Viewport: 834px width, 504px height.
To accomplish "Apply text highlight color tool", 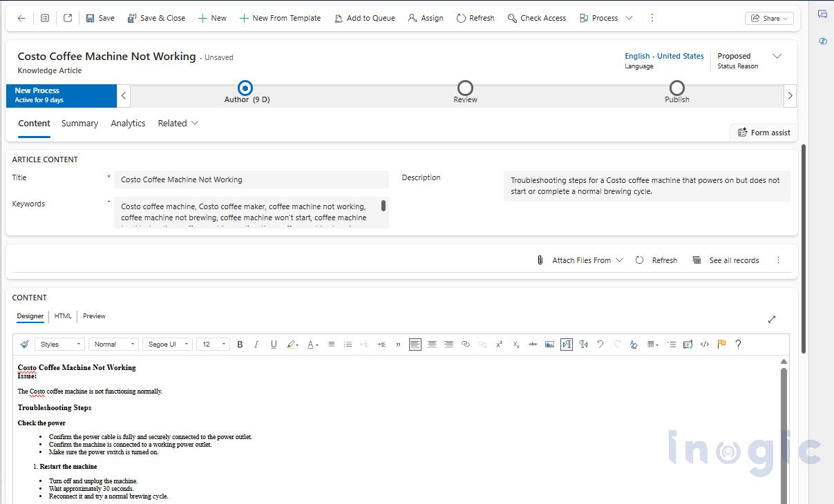I will [x=292, y=344].
